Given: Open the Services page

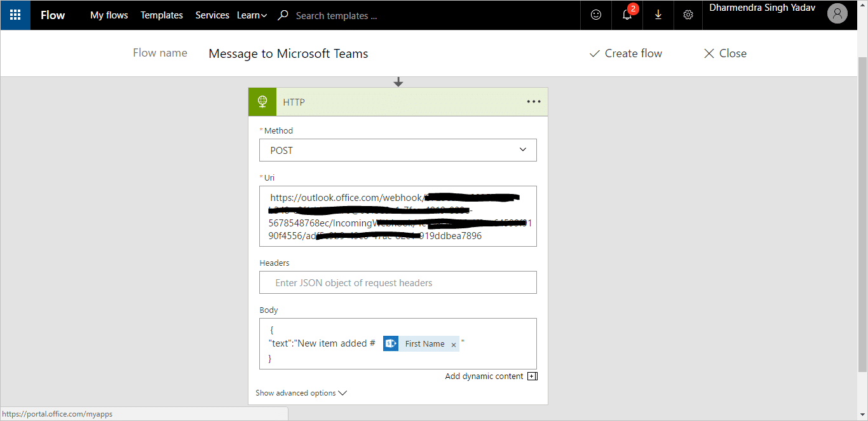Looking at the screenshot, I should pos(212,15).
